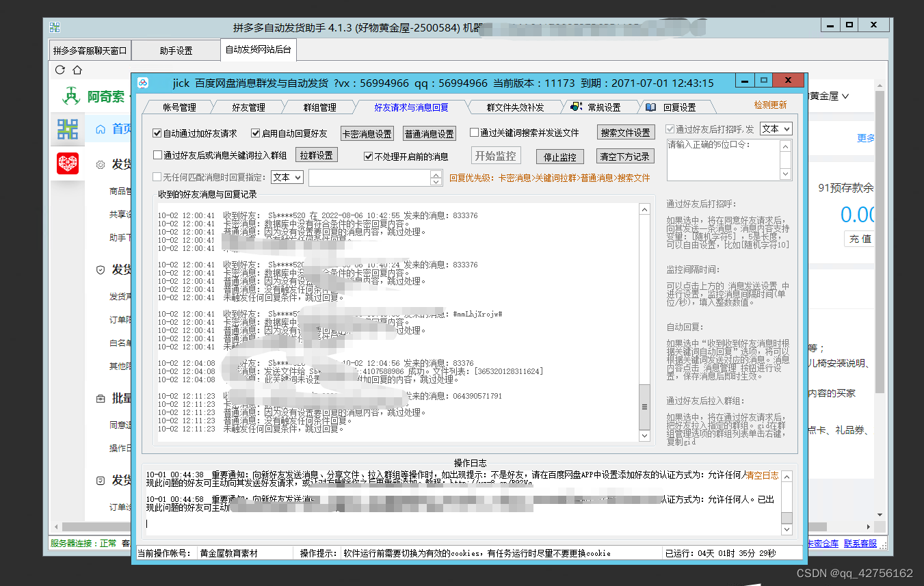The image size is (924, 586).
Task: Click the stepper arrows on the reply content field
Action: tap(436, 178)
